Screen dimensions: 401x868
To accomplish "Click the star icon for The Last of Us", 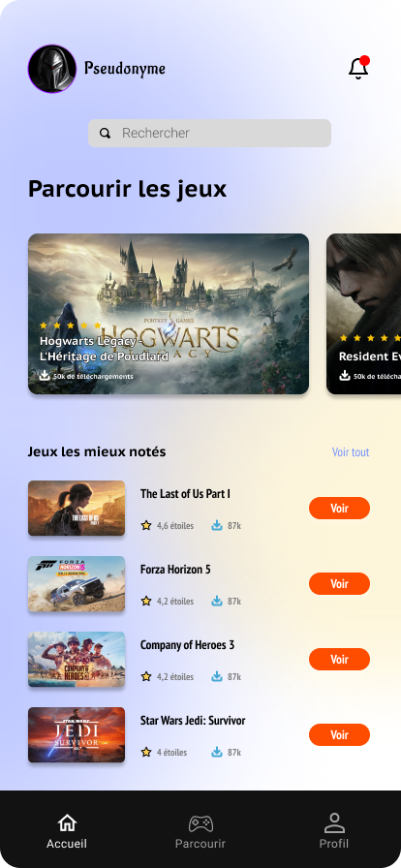I will click(146, 525).
